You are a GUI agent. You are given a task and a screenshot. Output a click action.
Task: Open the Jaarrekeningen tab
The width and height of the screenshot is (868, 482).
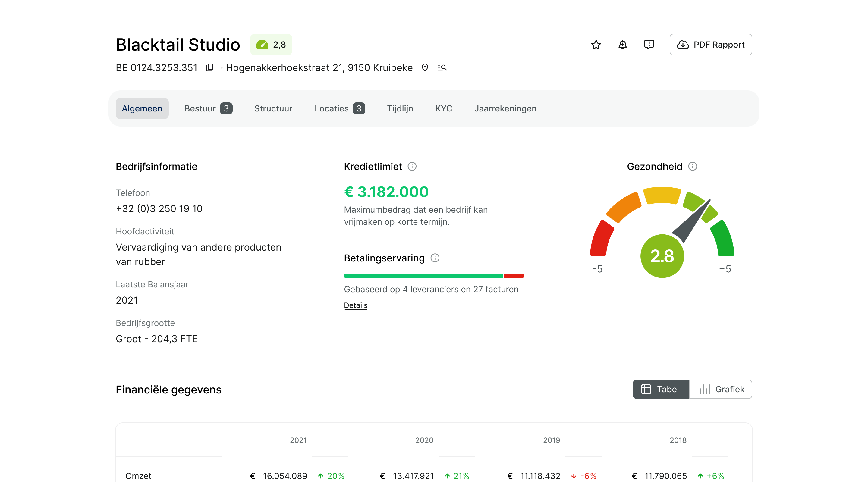tap(505, 108)
